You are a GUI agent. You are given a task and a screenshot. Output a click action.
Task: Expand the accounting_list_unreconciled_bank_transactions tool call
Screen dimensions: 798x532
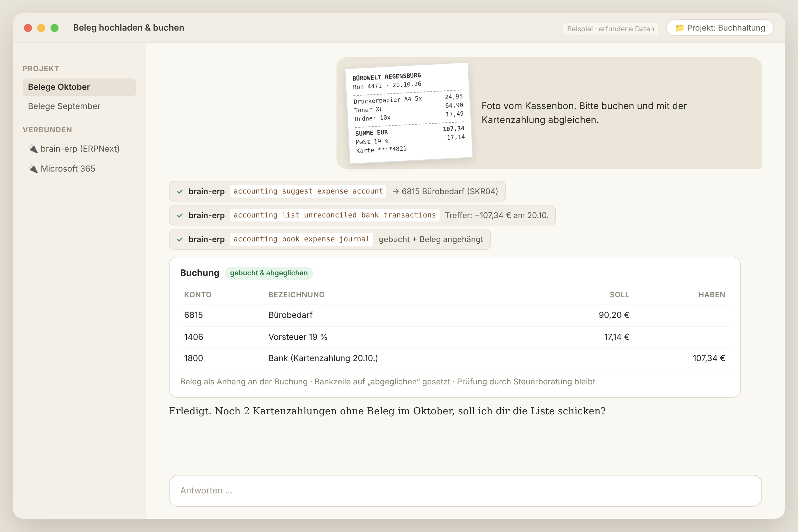[x=362, y=215]
